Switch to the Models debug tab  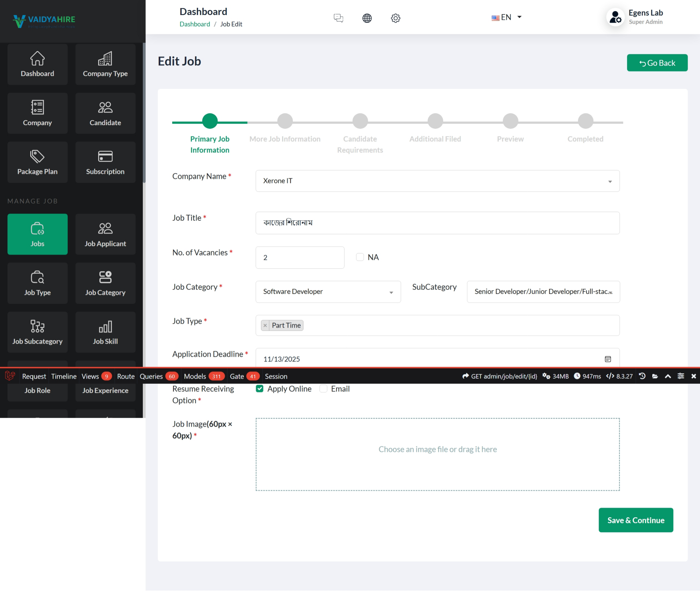point(195,376)
